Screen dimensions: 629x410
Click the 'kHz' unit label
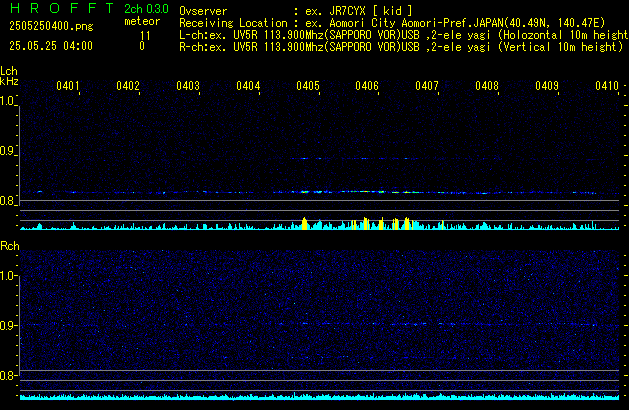9,81
